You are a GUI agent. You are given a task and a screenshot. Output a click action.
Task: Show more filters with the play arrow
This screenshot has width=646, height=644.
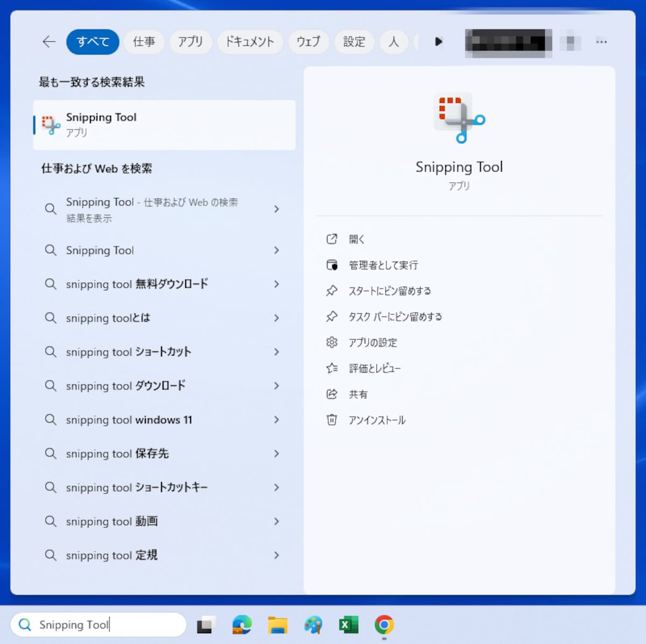coord(438,41)
